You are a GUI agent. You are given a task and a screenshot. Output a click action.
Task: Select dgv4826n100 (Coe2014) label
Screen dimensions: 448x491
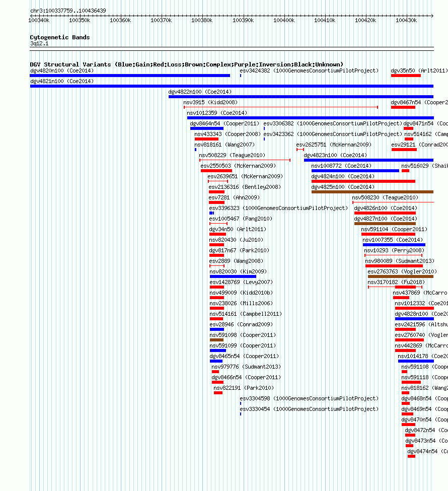coord(386,208)
